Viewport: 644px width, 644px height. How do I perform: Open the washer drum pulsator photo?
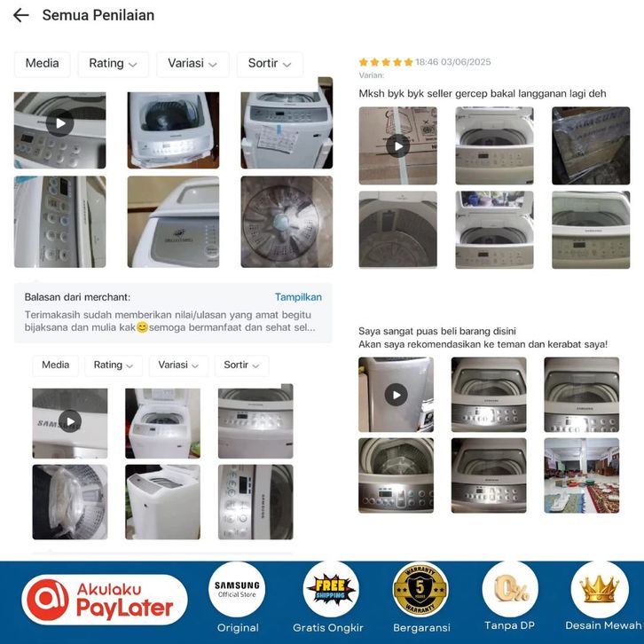[x=287, y=222]
